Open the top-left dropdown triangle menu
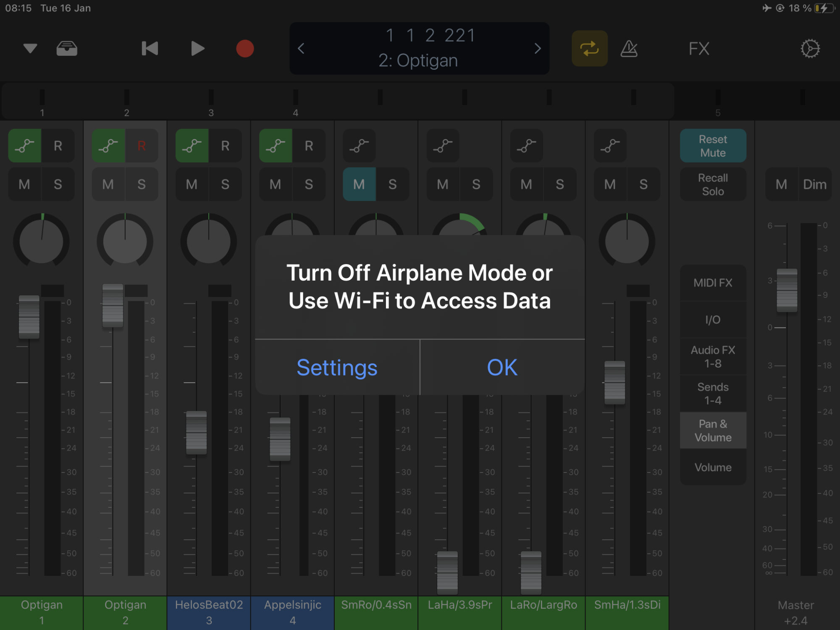 [x=30, y=49]
